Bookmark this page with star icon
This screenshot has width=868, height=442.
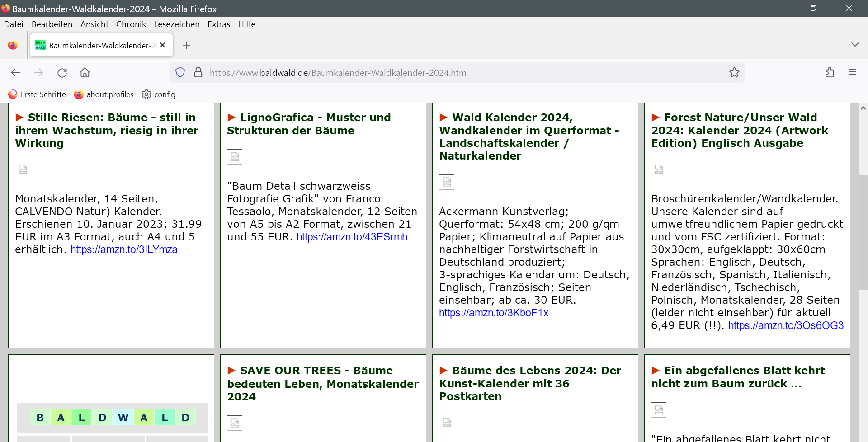pos(734,72)
